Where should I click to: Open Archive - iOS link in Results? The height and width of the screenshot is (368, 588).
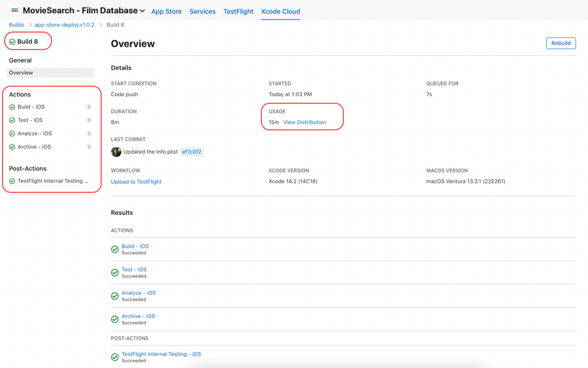(138, 316)
